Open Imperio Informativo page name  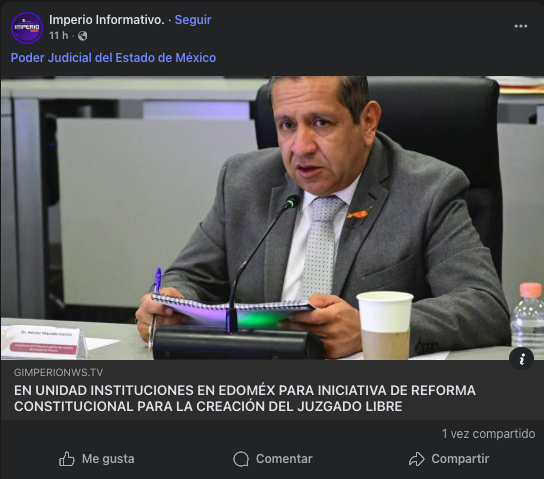[107, 20]
